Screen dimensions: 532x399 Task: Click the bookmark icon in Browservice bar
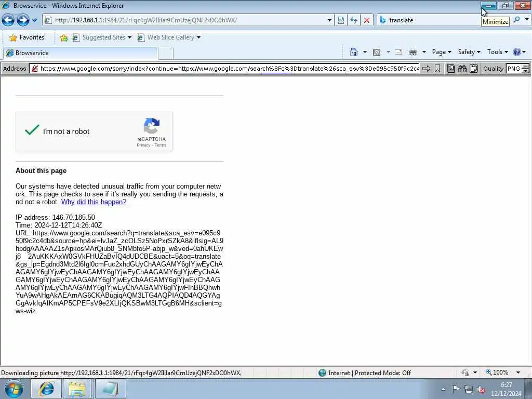(437, 69)
